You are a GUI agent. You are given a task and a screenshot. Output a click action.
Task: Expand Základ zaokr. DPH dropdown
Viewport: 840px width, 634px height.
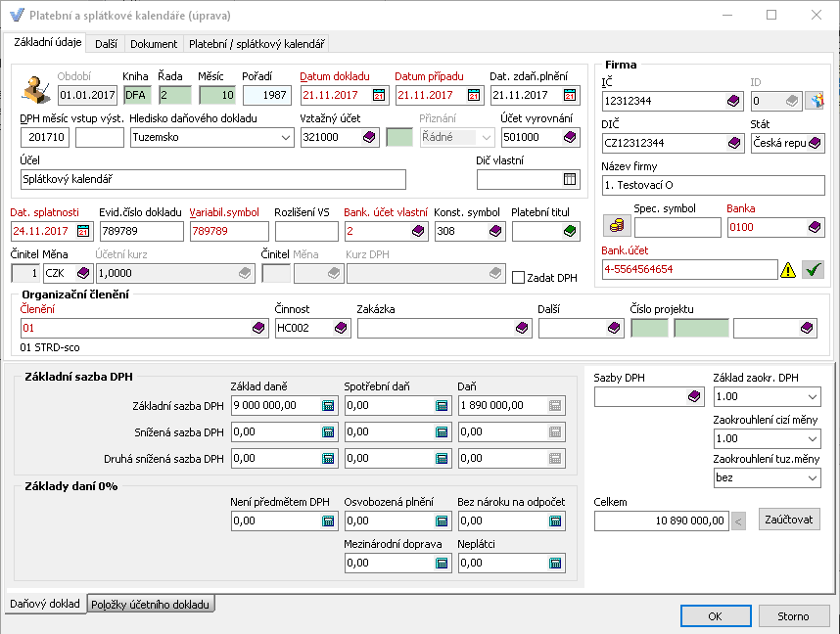(813, 397)
